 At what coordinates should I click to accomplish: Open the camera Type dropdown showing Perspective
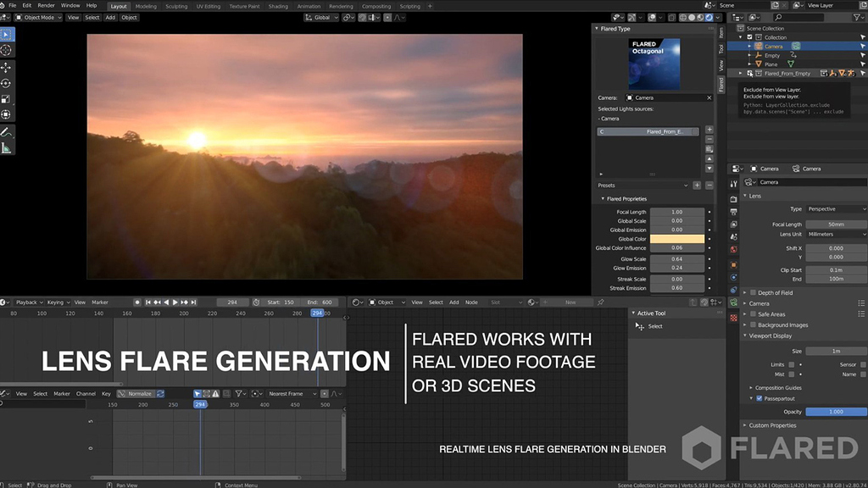835,208
